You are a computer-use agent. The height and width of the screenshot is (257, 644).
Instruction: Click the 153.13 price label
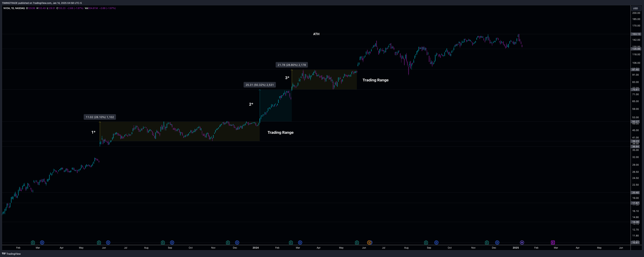coord(636,34)
